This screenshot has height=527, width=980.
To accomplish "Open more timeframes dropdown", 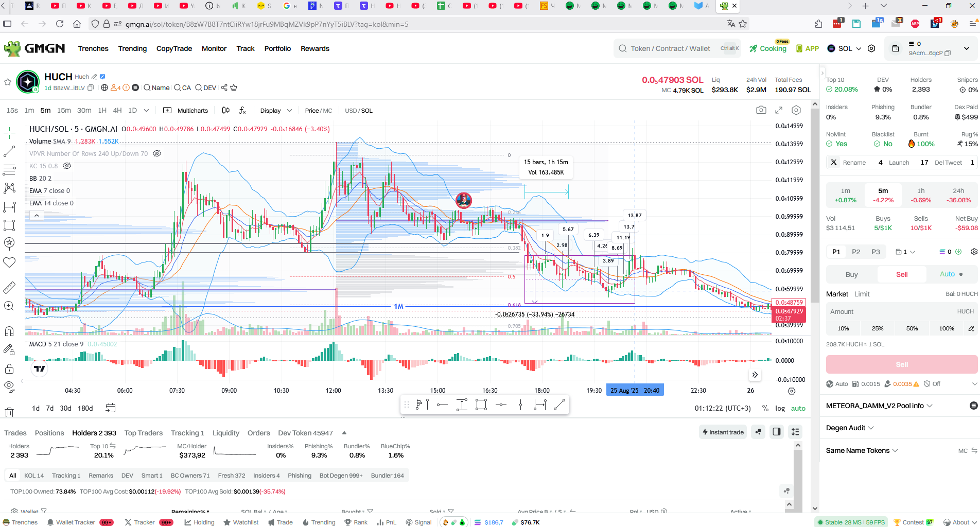I will 146,110.
